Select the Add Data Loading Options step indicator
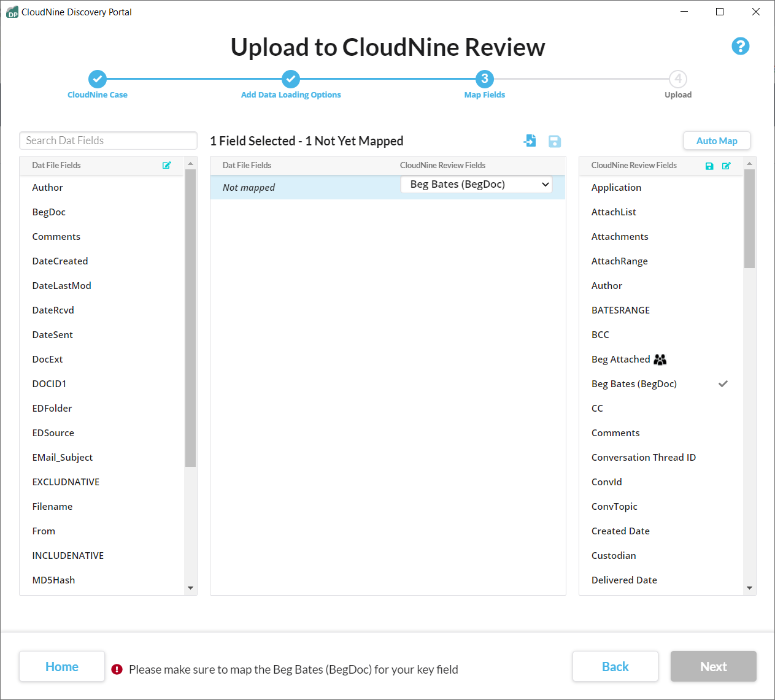The height and width of the screenshot is (700, 775). coord(291,79)
